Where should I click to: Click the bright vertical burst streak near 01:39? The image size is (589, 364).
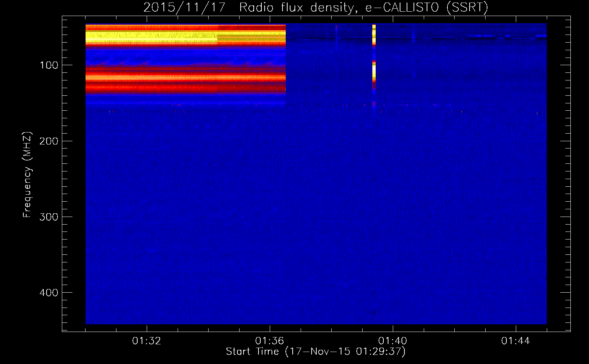pos(374,66)
